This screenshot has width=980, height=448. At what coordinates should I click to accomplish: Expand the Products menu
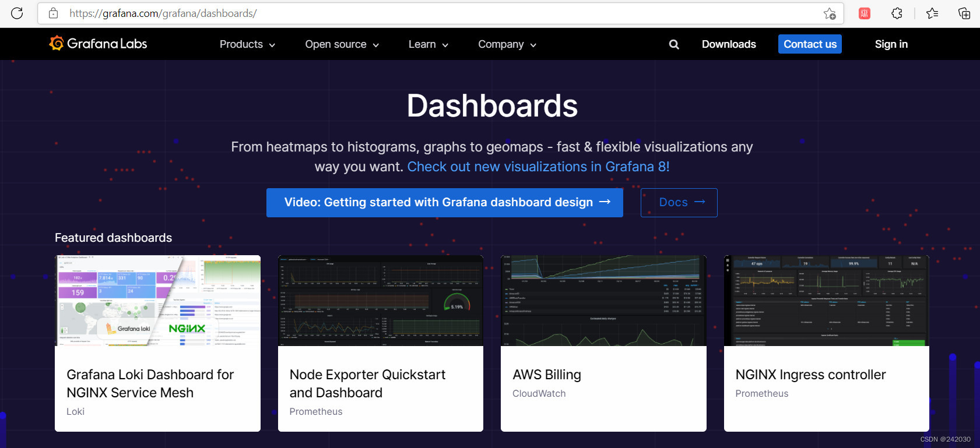pyautogui.click(x=247, y=44)
